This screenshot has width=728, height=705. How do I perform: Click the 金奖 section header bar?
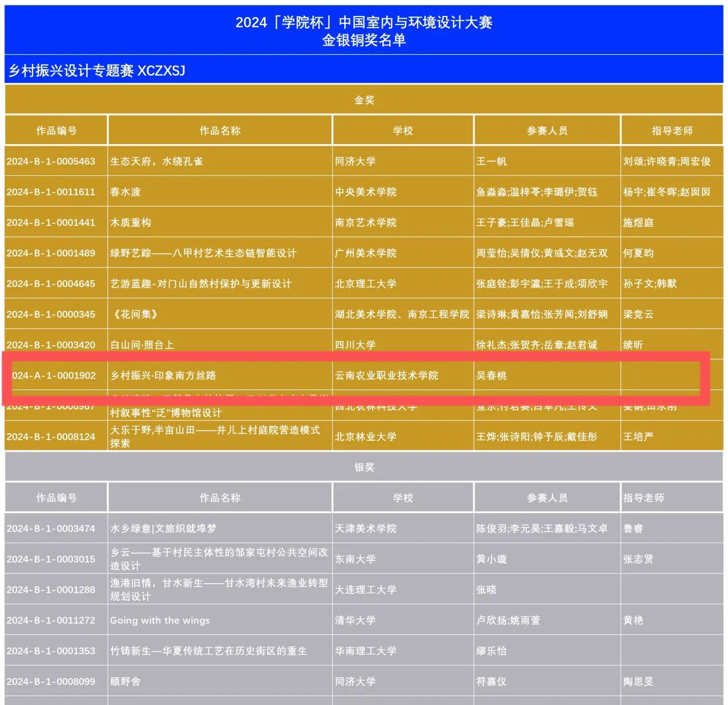click(364, 100)
